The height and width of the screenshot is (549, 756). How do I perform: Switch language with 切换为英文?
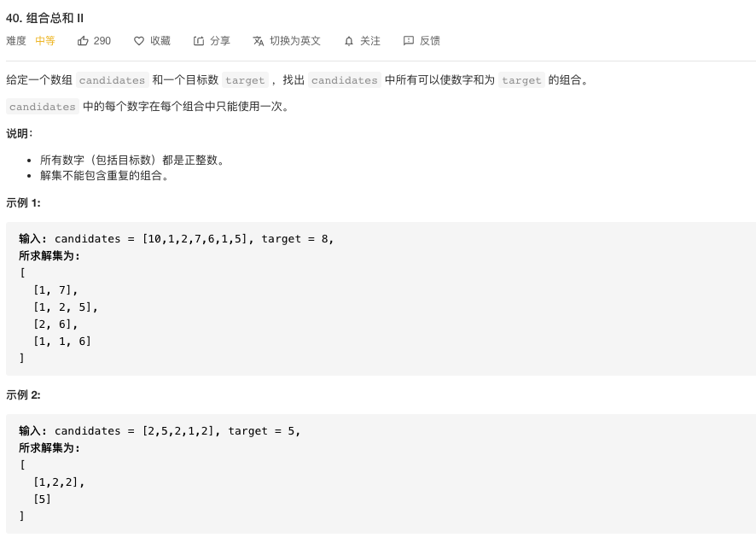click(295, 41)
